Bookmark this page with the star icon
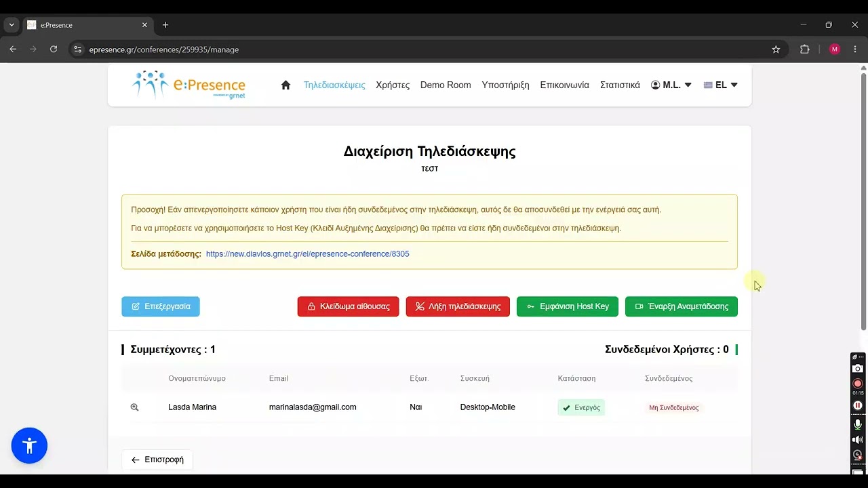Screen dimensions: 868x488 pos(776,49)
